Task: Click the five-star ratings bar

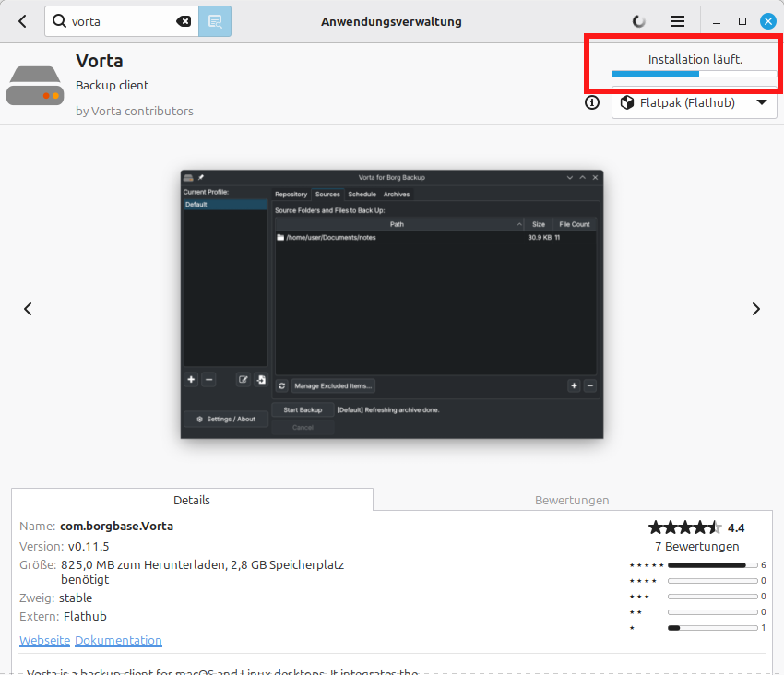Action: pyautogui.click(x=712, y=565)
